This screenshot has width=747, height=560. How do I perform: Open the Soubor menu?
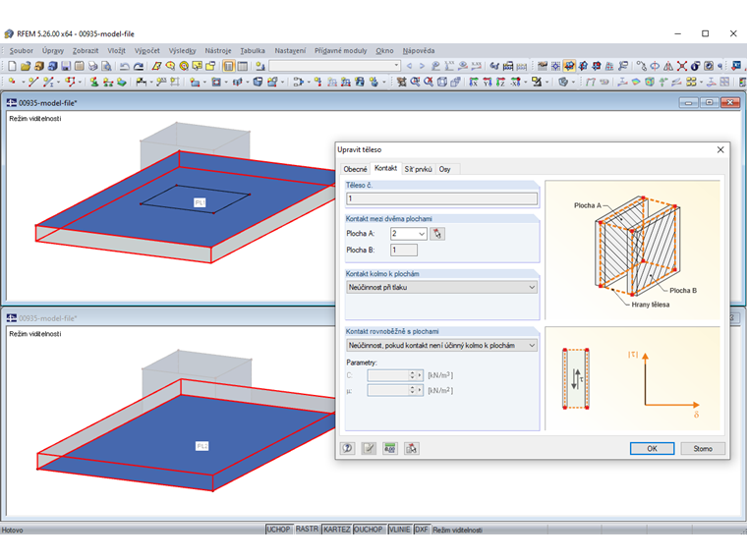(x=22, y=50)
